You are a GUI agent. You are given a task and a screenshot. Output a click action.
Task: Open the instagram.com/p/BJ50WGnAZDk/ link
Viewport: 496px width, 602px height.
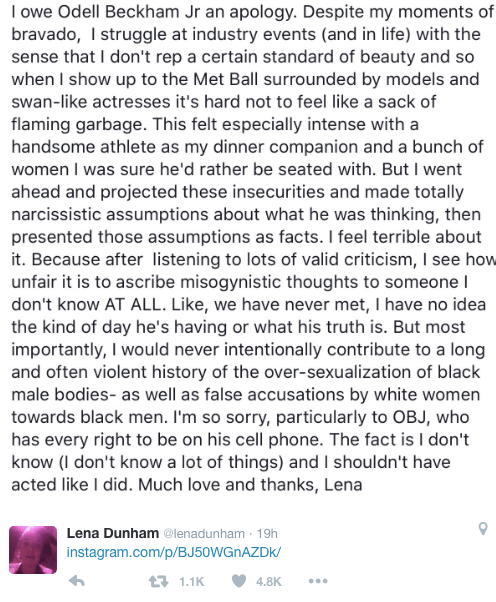coord(174,552)
